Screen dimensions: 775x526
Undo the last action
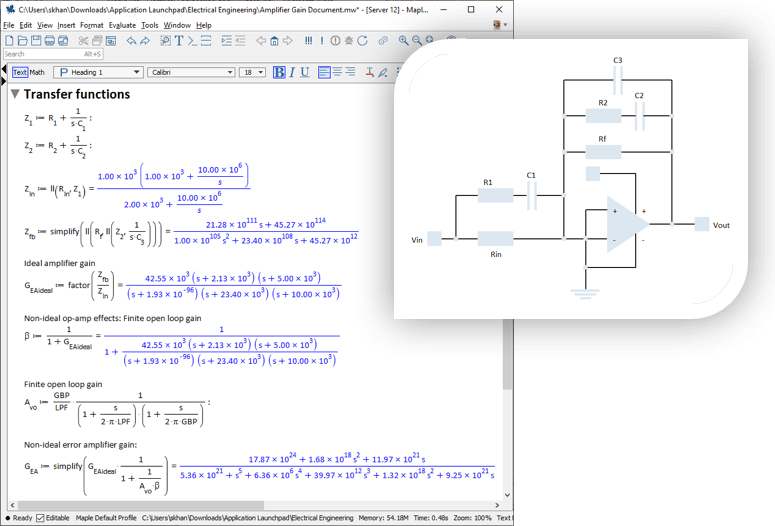pos(131,41)
